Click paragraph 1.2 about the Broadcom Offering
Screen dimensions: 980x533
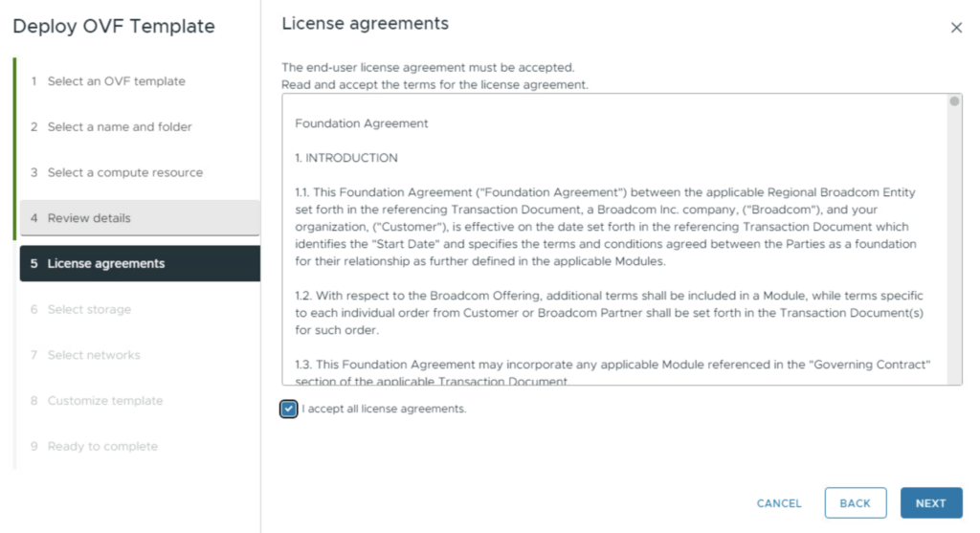click(x=609, y=313)
